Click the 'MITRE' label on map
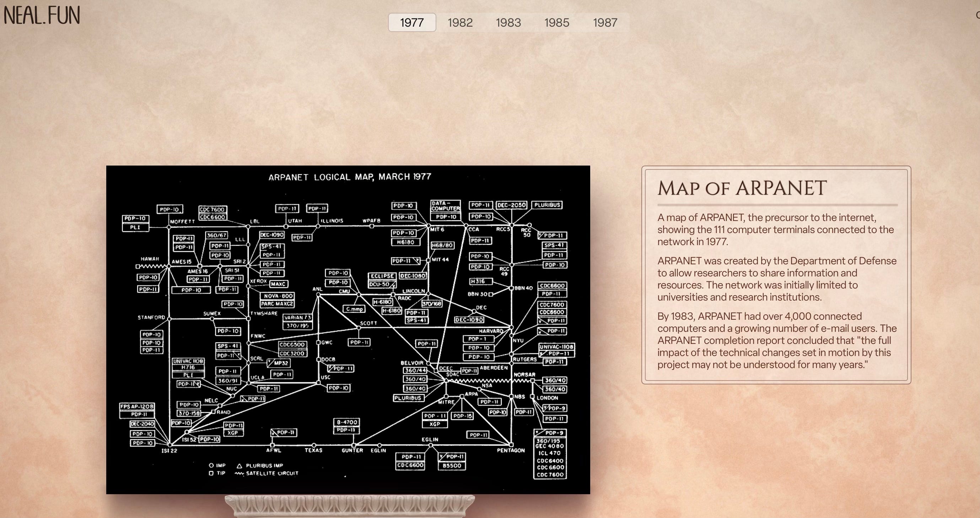Screen dimensions: 980x518 [x=446, y=402]
